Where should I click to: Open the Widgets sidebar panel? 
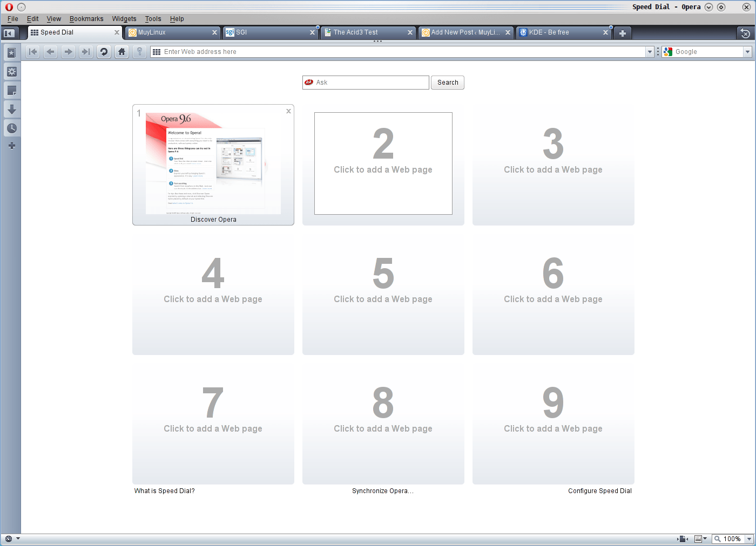[11, 72]
